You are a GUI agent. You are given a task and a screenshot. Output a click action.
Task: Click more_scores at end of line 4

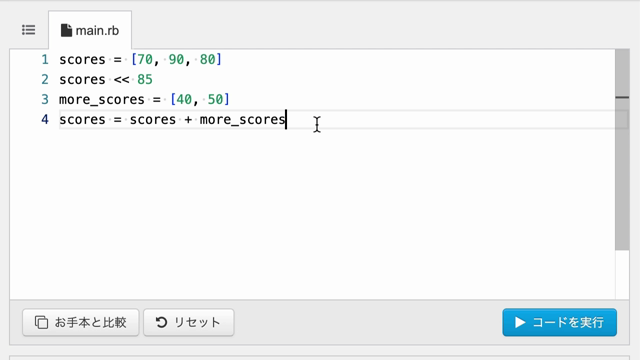242,120
